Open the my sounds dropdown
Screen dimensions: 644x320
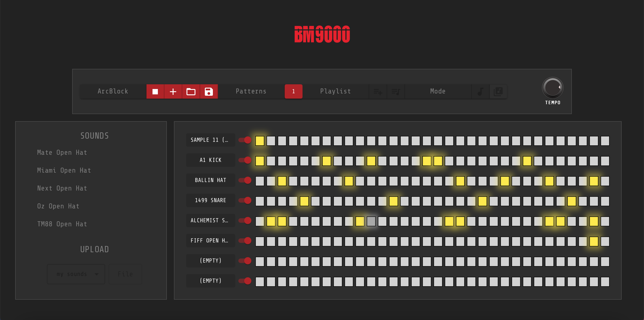click(x=76, y=274)
